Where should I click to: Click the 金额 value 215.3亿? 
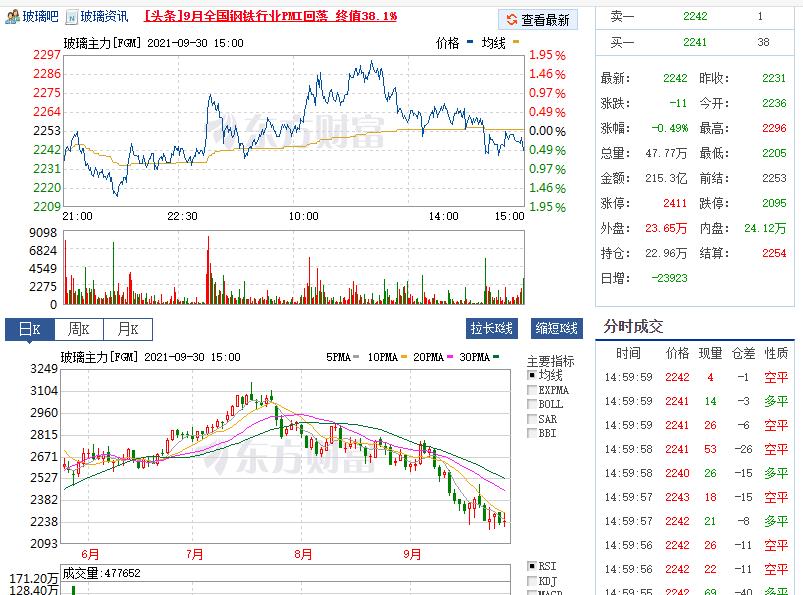666,178
